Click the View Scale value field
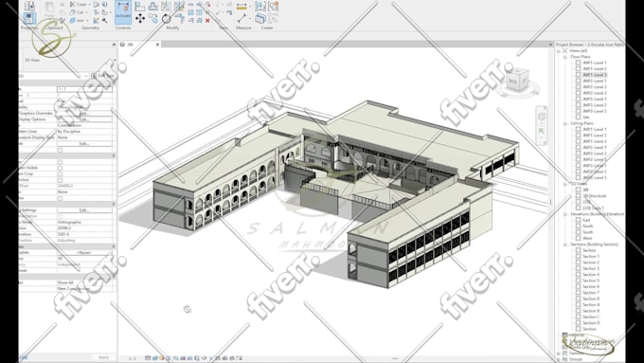644x363 pixels. point(84,89)
